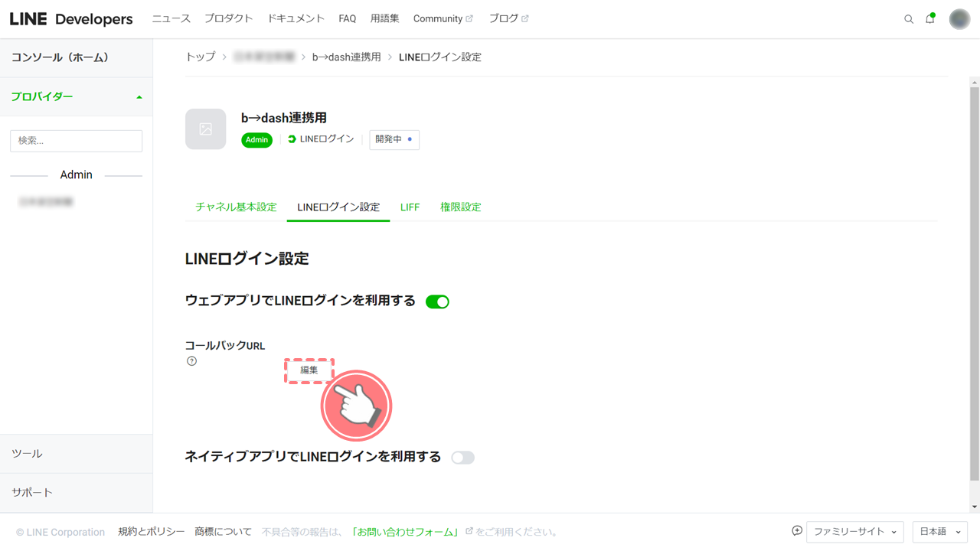Open ドキュメント in top navigation
The image size is (980, 551).
coord(296,18)
